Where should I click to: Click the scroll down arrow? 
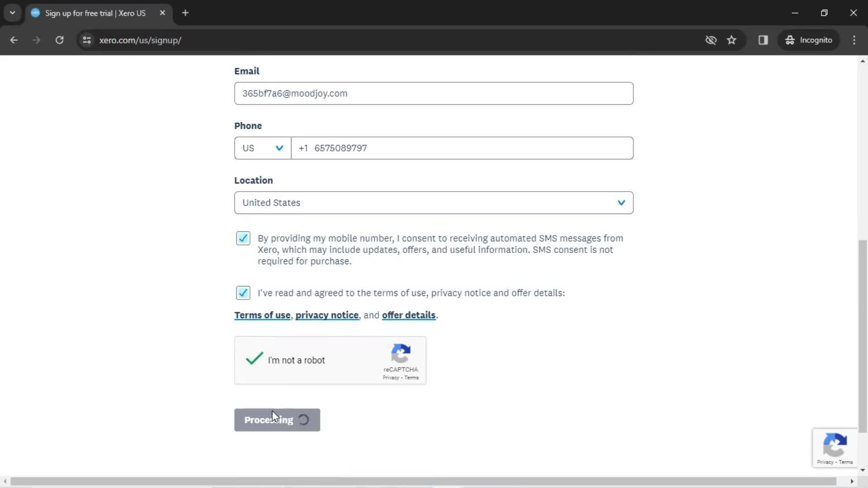click(x=863, y=470)
